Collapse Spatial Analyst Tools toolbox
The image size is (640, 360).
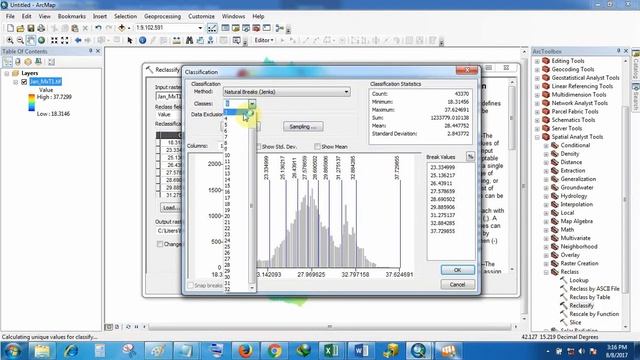tap(537, 137)
